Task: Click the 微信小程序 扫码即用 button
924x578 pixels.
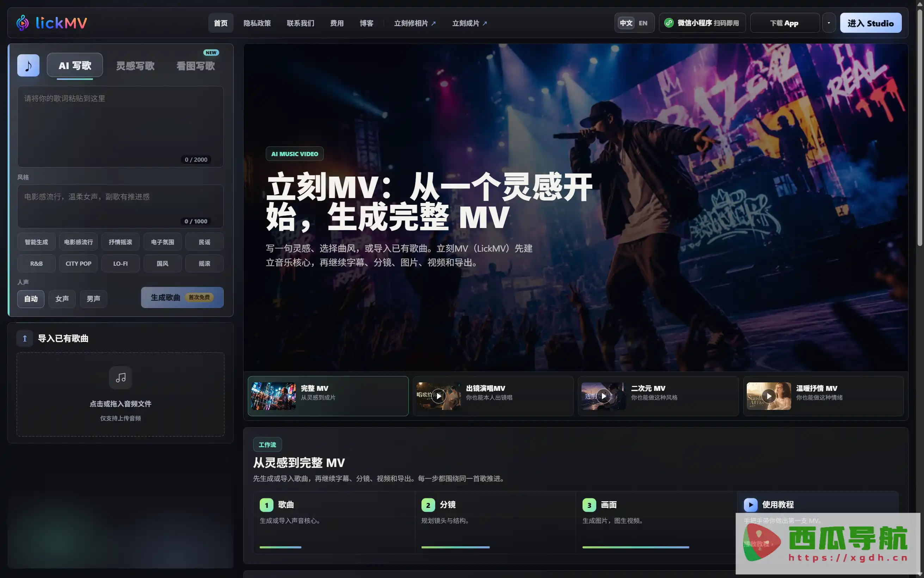Action: point(702,23)
